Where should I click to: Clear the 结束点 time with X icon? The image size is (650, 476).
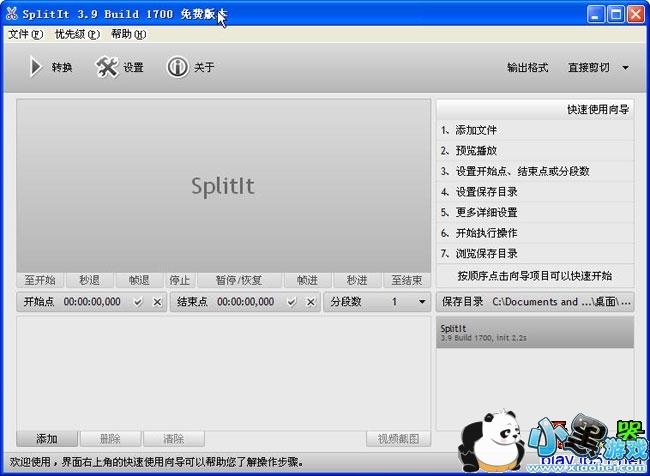(311, 302)
